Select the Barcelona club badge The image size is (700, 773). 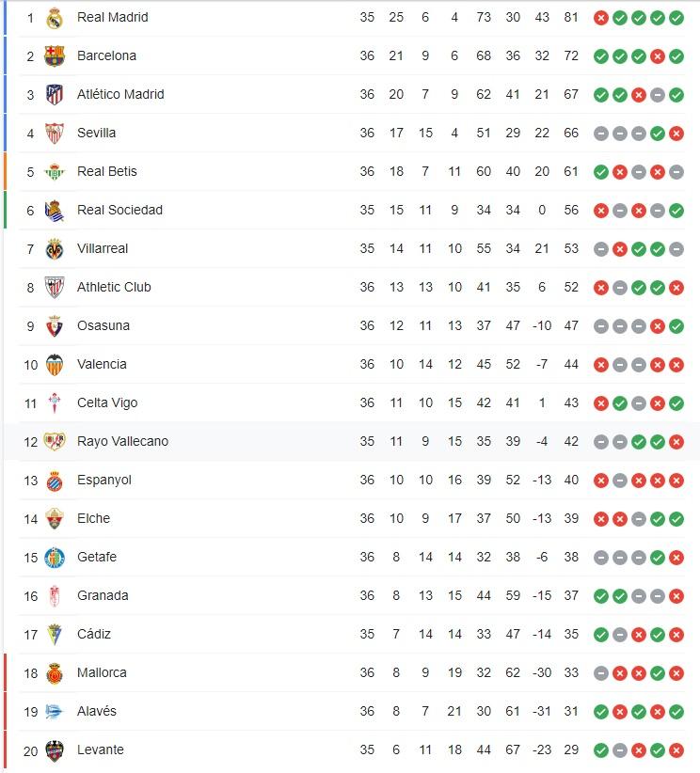point(54,55)
